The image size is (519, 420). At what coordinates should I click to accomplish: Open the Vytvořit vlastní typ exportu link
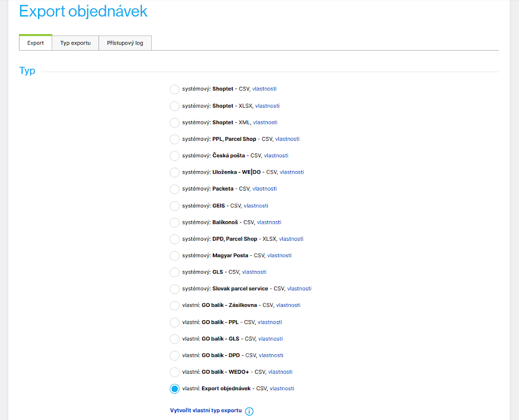pos(206,410)
